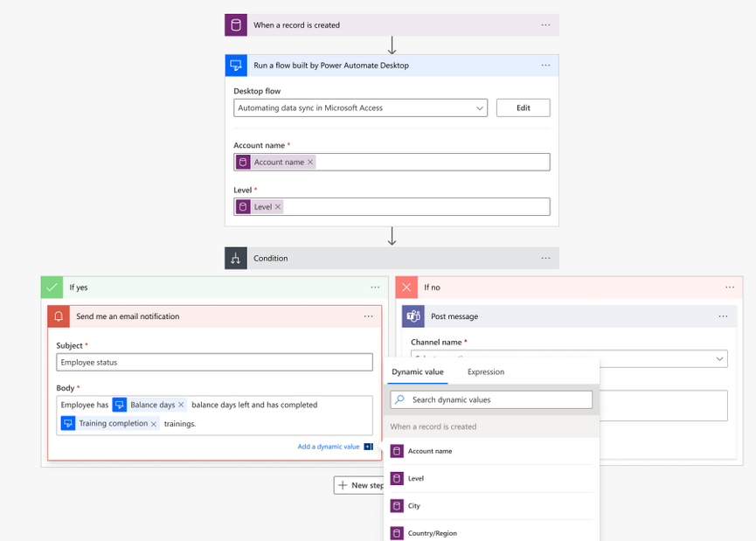This screenshot has width=756, height=541.
Task: Remove the 'Training completion' token from Body
Action: click(x=154, y=424)
